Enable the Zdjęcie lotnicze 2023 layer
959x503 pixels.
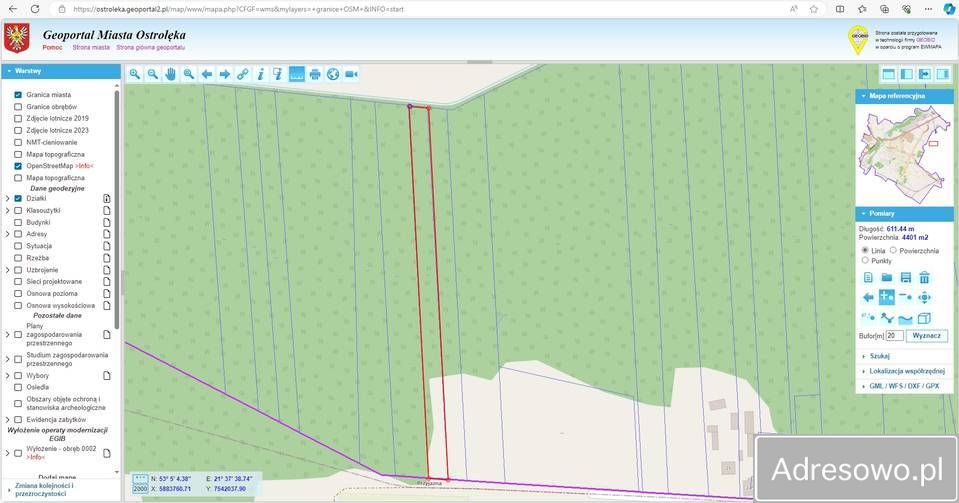18,130
